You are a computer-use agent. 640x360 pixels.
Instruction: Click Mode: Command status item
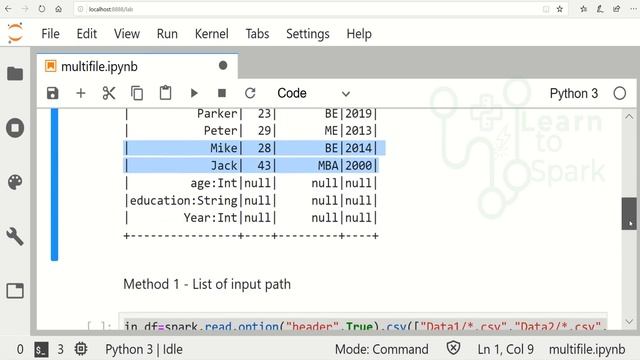tap(382, 349)
